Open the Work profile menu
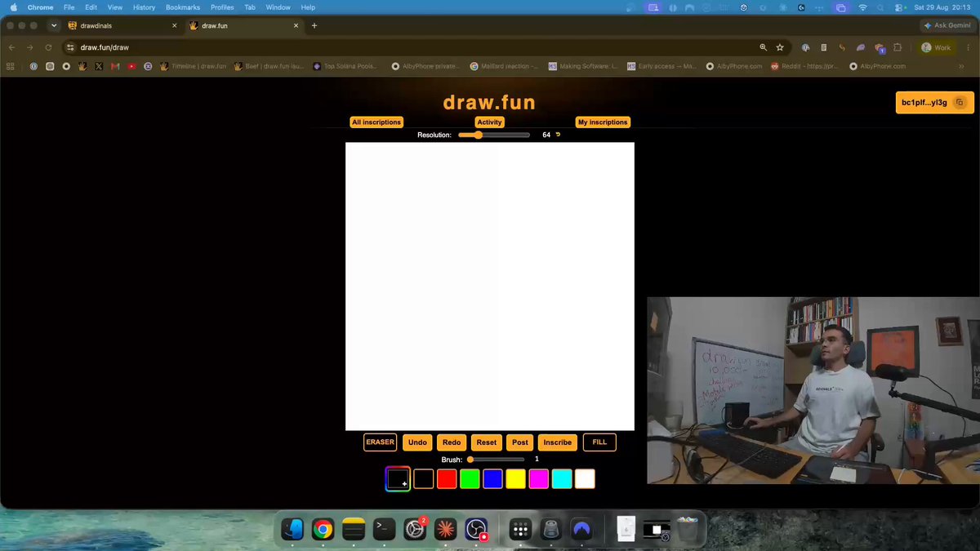Viewport: 980px width, 551px height. point(937,47)
